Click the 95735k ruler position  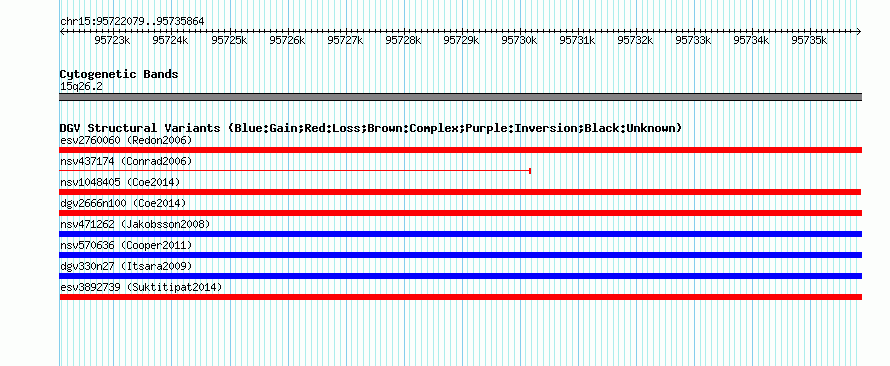pyautogui.click(x=810, y=40)
